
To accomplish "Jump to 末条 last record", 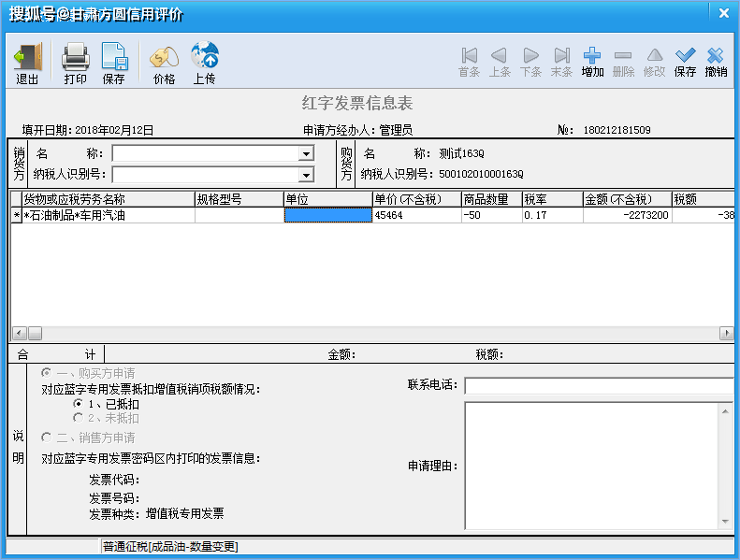I will 561,56.
